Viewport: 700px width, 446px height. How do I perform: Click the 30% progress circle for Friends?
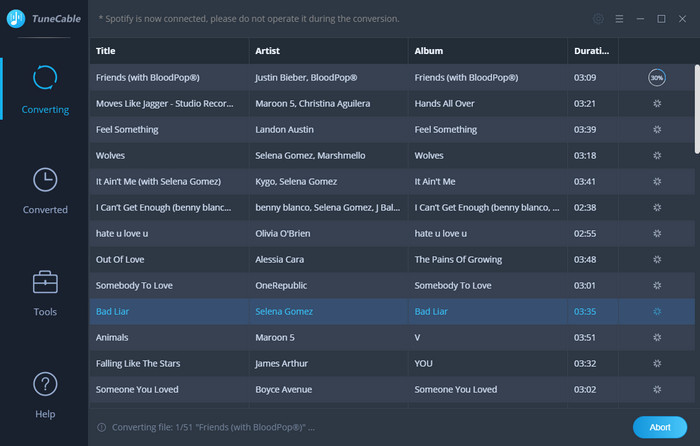click(657, 78)
